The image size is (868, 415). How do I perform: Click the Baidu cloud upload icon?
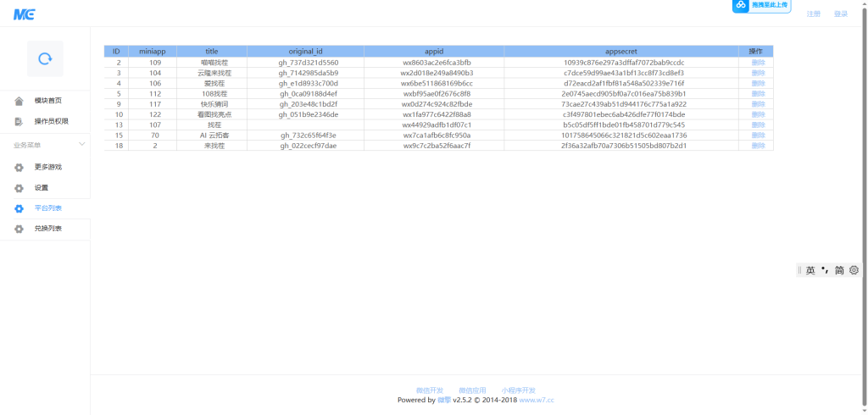tap(741, 5)
